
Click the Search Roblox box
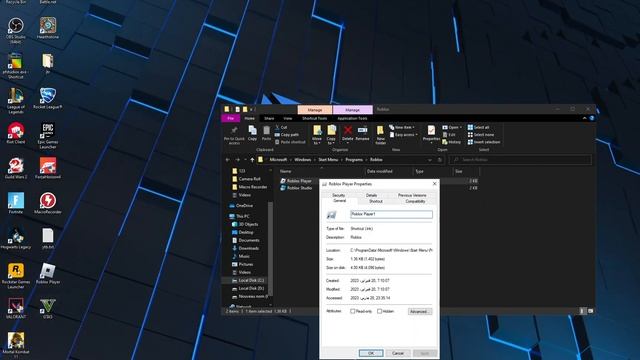click(520, 160)
